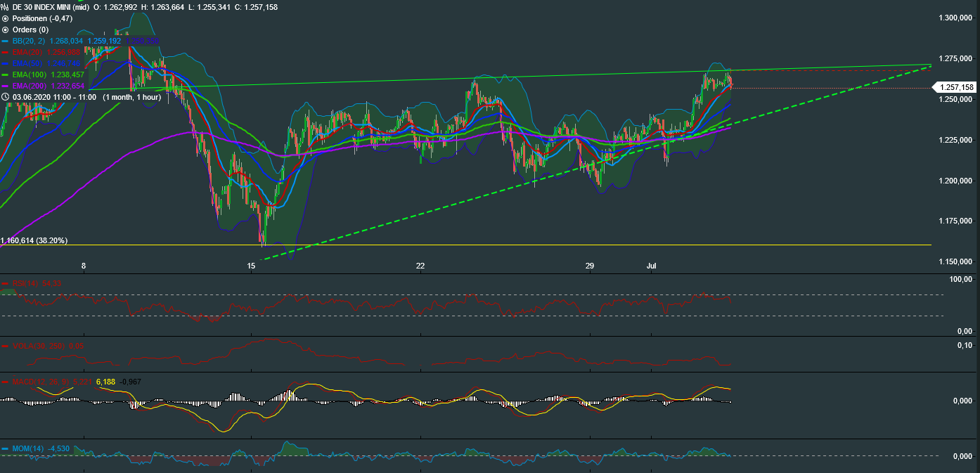
Task: Click the time-axis date label 15
Action: tap(252, 266)
